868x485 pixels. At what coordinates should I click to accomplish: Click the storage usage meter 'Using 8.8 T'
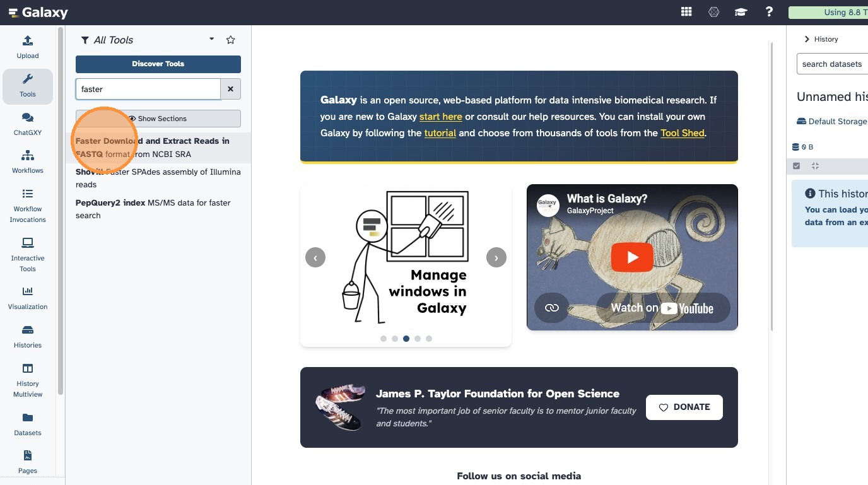tap(828, 13)
